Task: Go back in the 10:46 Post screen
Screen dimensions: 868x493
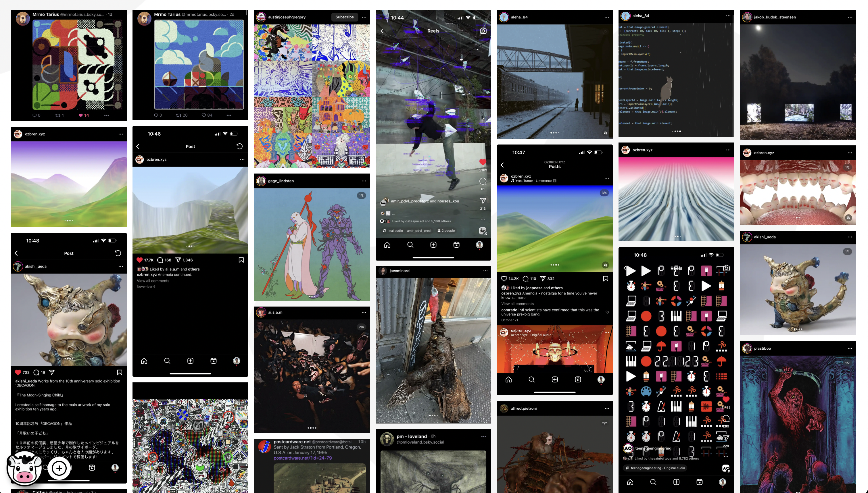Action: (138, 146)
